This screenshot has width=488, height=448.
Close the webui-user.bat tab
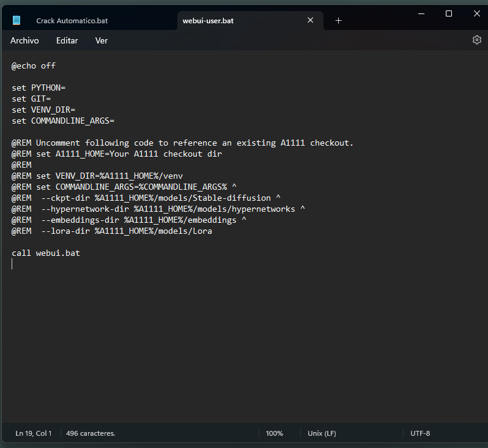[310, 20]
